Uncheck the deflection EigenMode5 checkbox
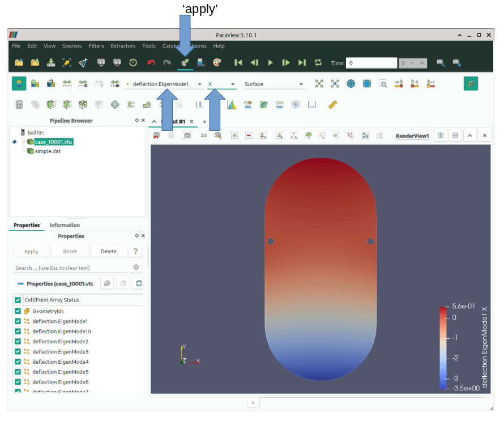 [x=18, y=372]
